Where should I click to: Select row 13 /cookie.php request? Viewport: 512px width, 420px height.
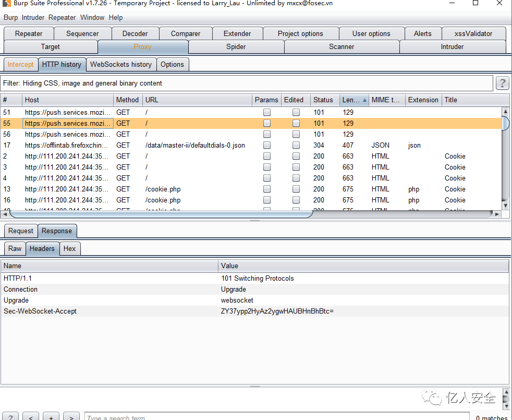coord(251,189)
